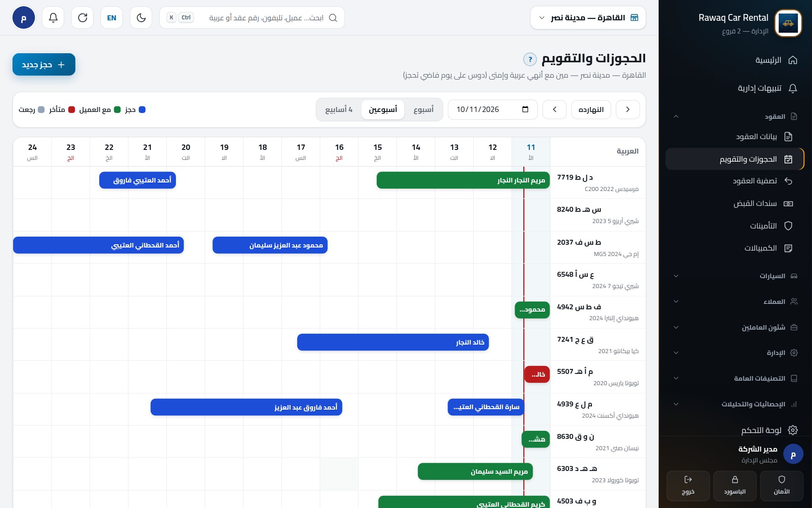
Task: Switch the calendar to 4 أسابيع view
Action: point(339,110)
